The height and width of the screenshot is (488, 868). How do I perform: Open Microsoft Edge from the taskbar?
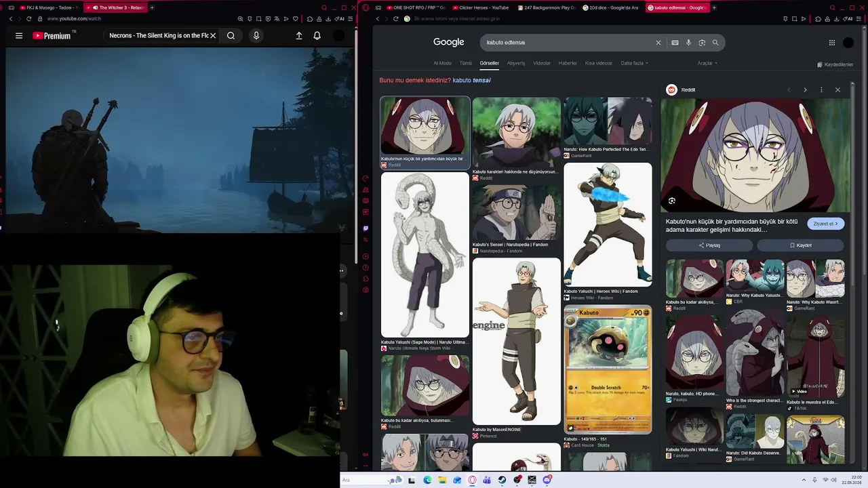(427, 480)
